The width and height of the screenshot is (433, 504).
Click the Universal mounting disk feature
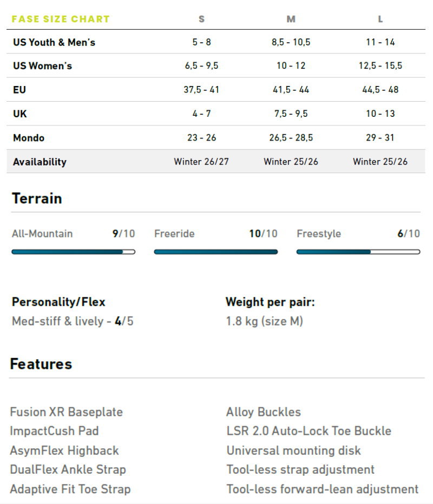[x=294, y=450]
